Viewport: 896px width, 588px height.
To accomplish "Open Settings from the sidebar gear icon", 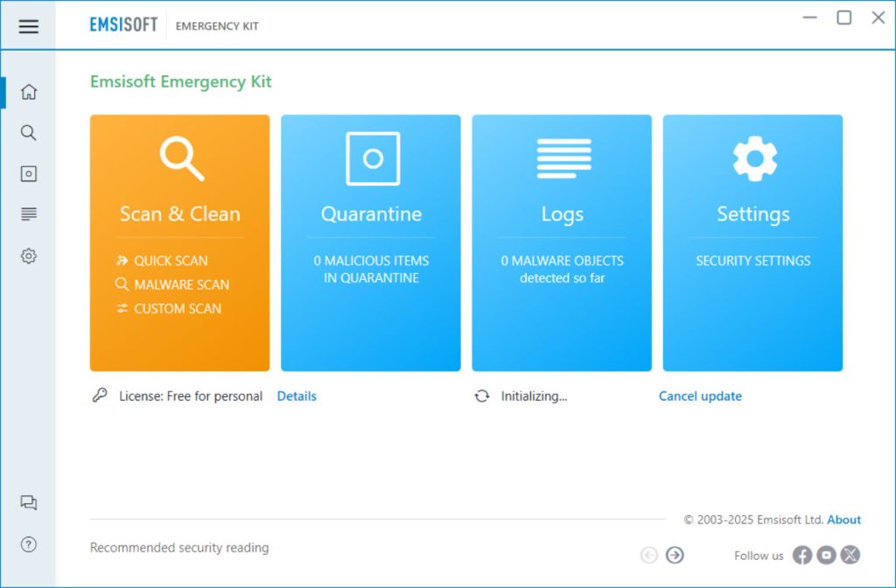I will click(x=29, y=256).
